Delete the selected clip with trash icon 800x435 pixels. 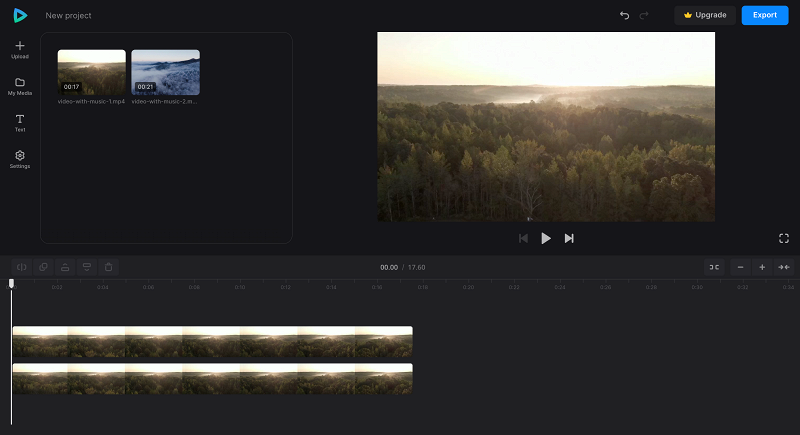pos(109,267)
